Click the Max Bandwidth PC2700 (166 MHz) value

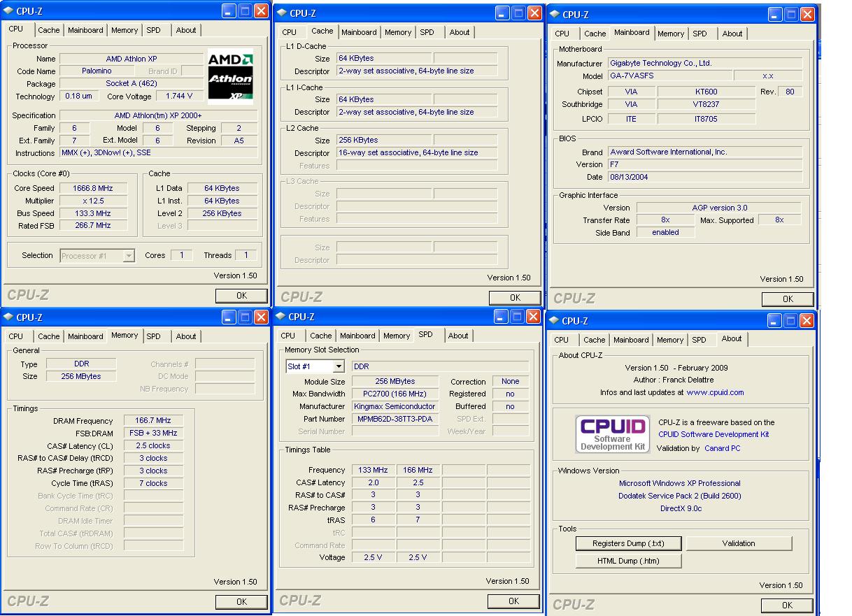[395, 394]
